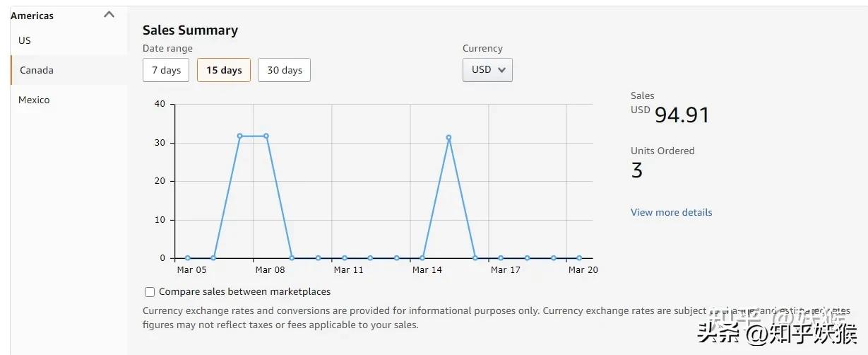
Task: Select the Mexico marketplace
Action: (x=34, y=100)
